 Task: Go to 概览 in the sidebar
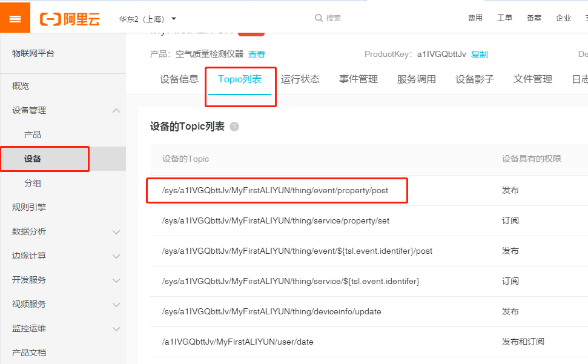(x=20, y=86)
